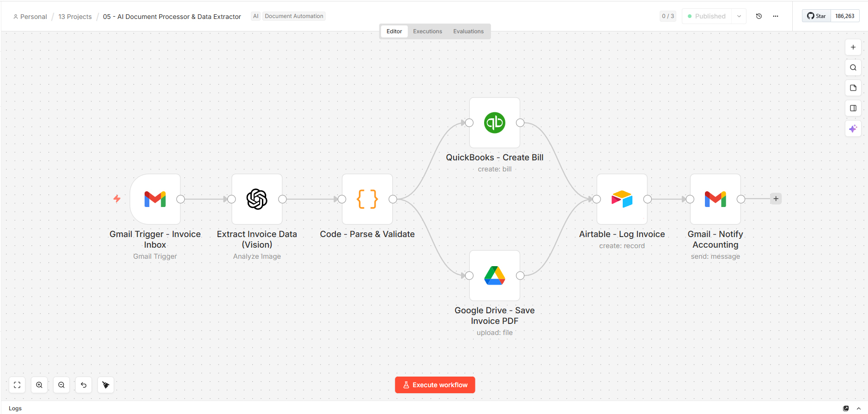Click the Code node output connector
This screenshot has width=868, height=414.
[x=393, y=199]
